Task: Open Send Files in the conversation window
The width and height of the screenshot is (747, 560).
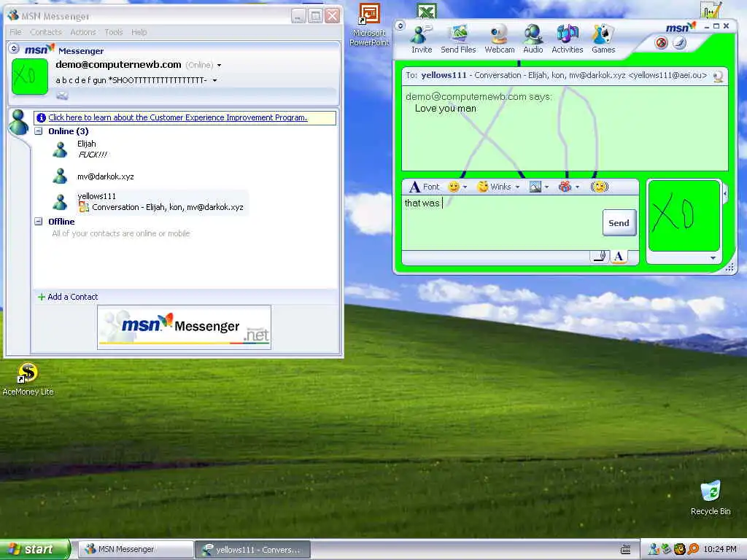Action: click(x=458, y=40)
